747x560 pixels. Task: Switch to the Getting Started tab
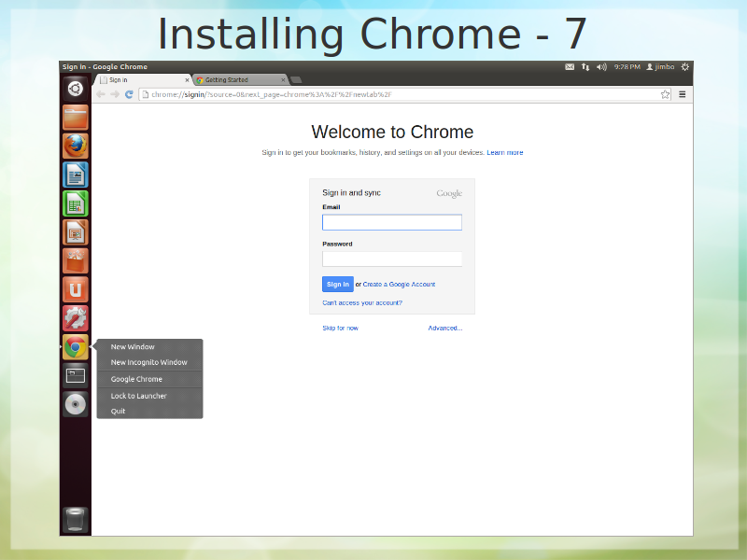tap(241, 80)
